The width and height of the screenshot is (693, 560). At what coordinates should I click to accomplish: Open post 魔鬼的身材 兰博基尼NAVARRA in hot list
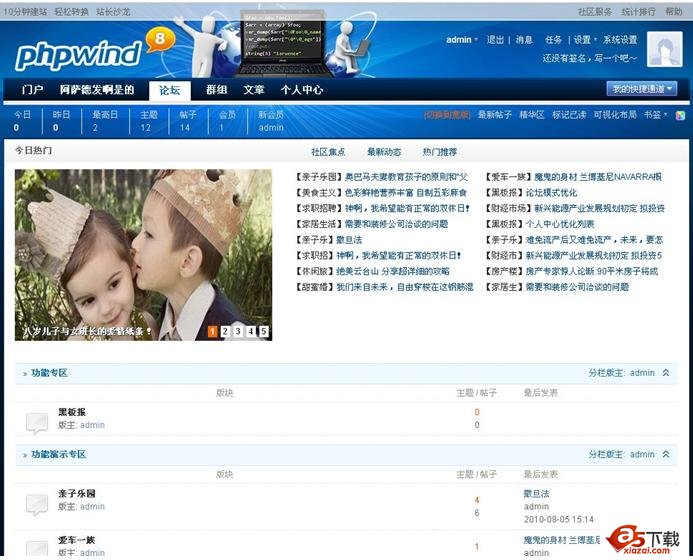pyautogui.click(x=598, y=177)
